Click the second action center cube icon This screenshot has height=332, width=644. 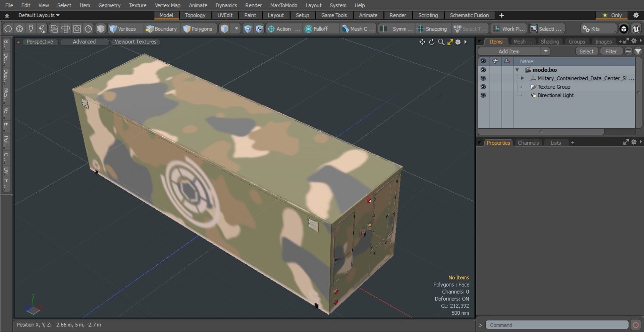tap(259, 29)
